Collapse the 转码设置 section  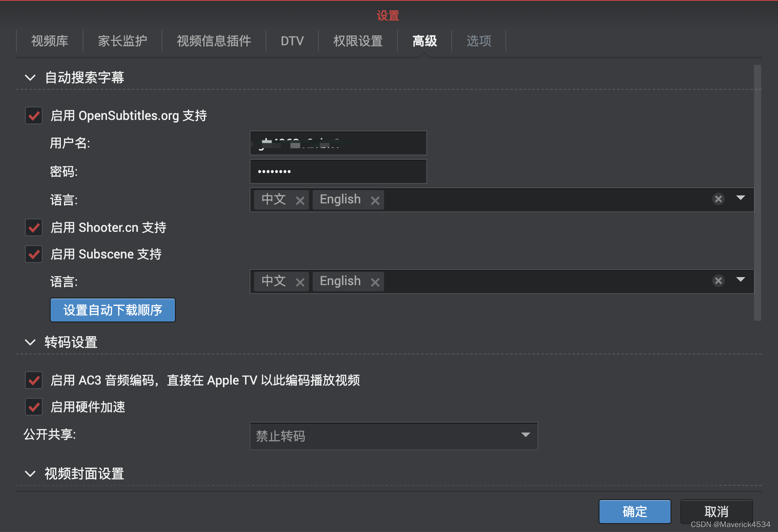point(30,342)
